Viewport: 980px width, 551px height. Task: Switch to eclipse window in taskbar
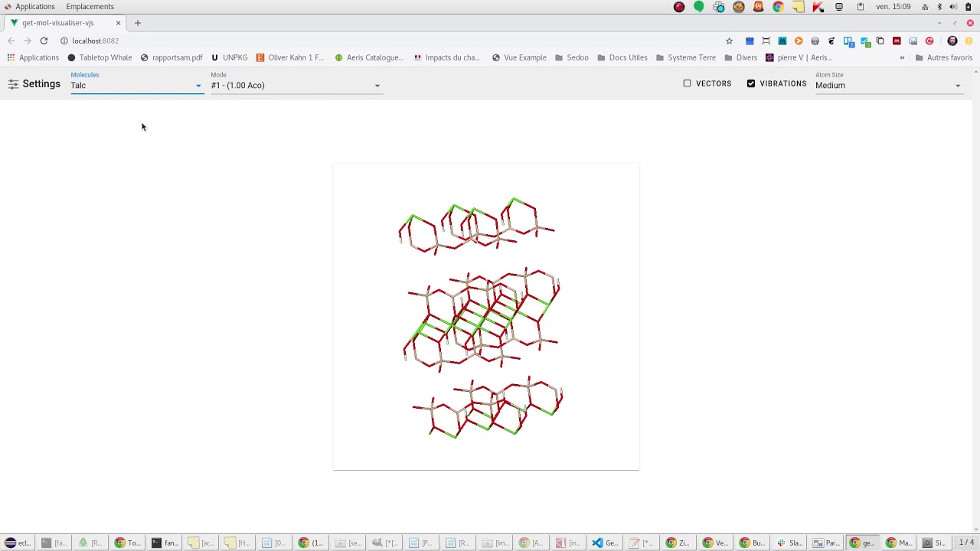(x=18, y=543)
